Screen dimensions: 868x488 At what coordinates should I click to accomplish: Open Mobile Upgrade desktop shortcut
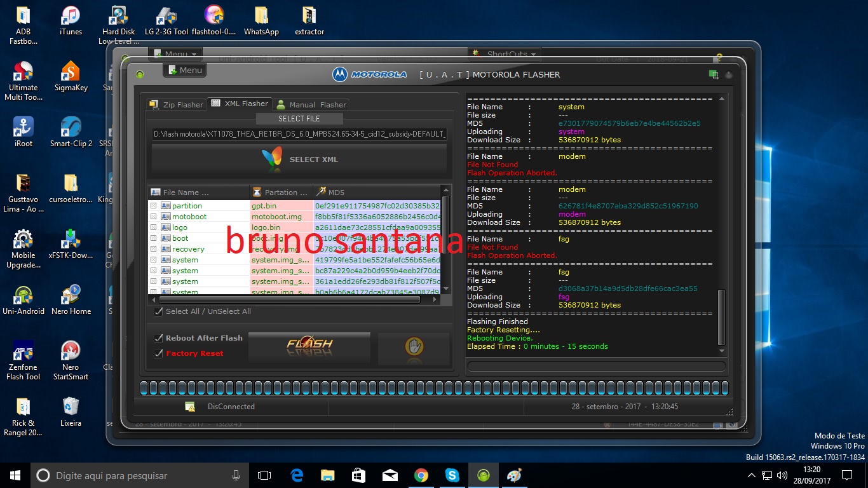[x=23, y=249]
